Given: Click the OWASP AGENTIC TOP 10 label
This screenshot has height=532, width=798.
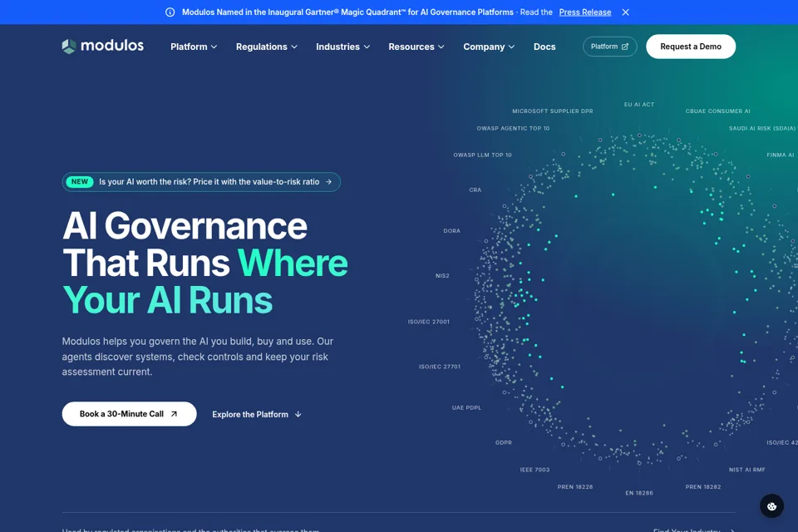Looking at the screenshot, I should coord(513,128).
